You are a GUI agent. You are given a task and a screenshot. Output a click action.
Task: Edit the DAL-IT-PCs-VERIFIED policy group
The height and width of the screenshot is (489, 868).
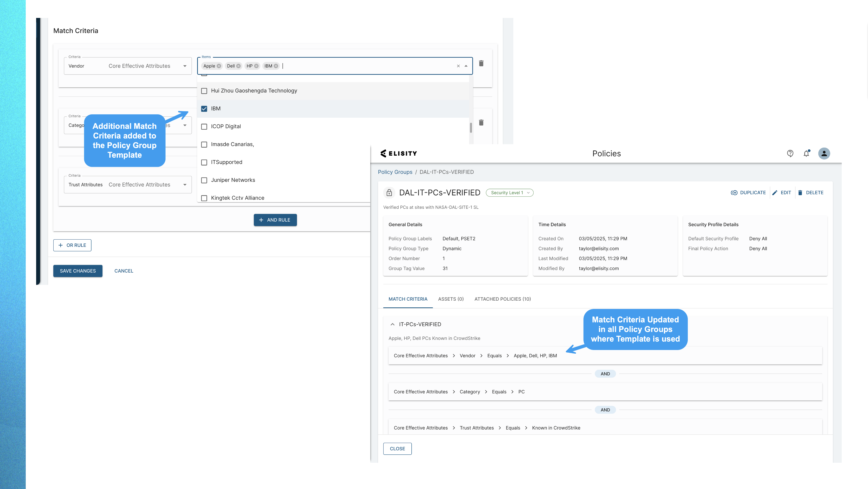coord(782,193)
